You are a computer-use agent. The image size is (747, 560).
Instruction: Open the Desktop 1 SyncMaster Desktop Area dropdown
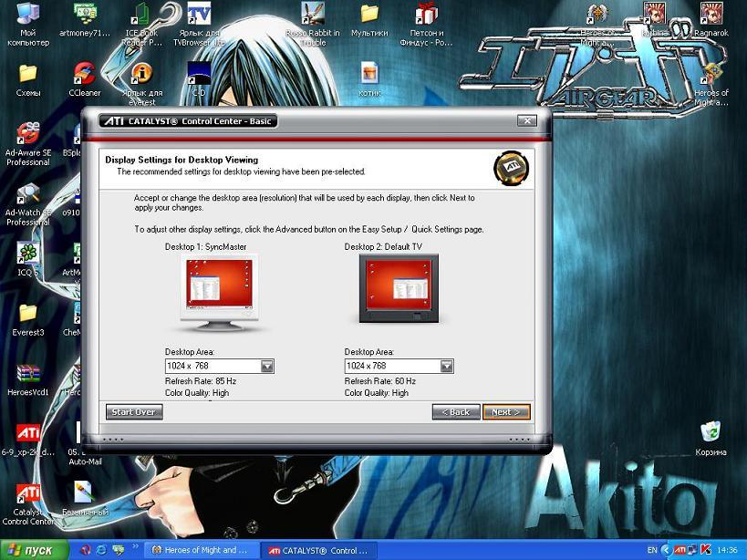pyautogui.click(x=267, y=366)
